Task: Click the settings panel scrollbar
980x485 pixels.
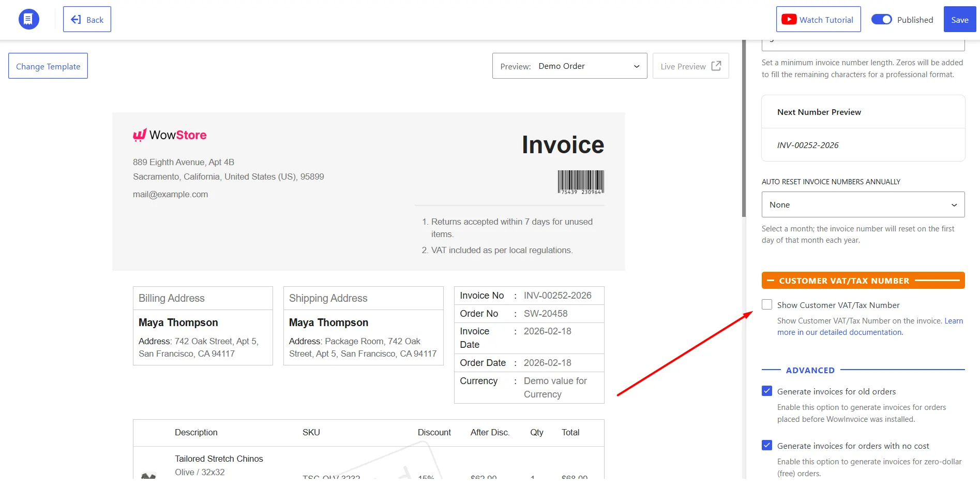Action: coord(744,128)
